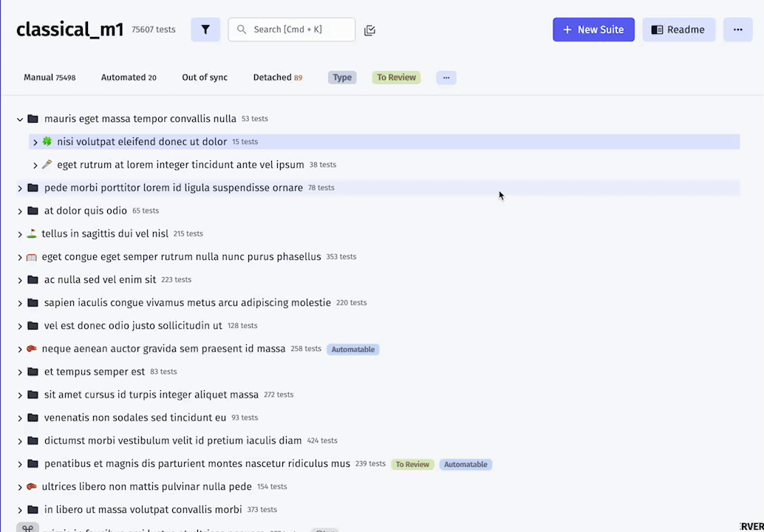Click the golf flag icon of 'tellus in sagittis'

tap(32, 233)
